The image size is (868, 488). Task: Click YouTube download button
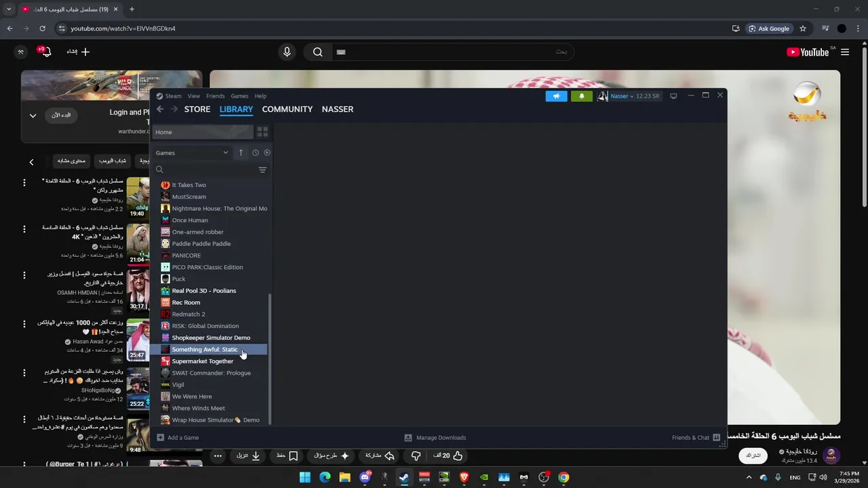[x=248, y=456]
